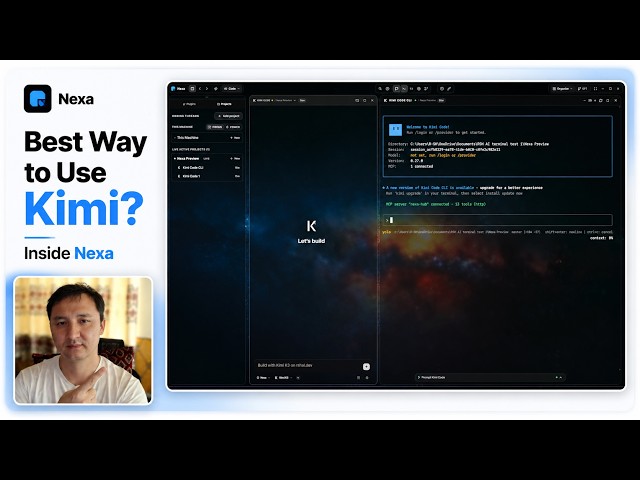
Task: Click the presenter photo thumbnail
Action: [x=83, y=341]
